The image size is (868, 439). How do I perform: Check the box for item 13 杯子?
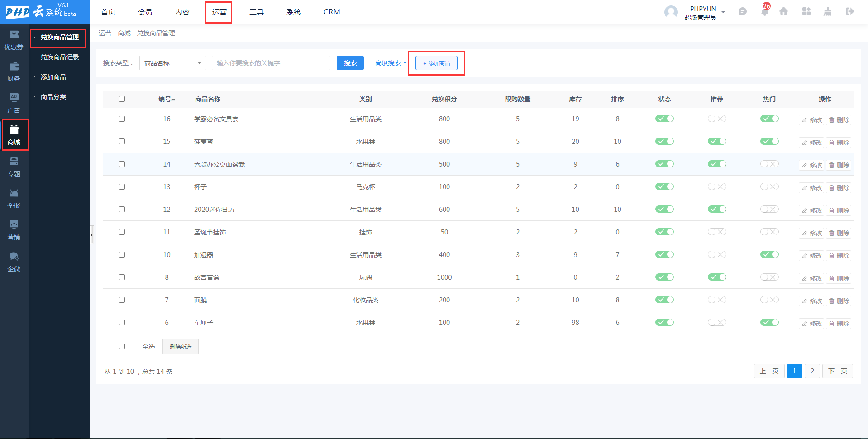122,186
